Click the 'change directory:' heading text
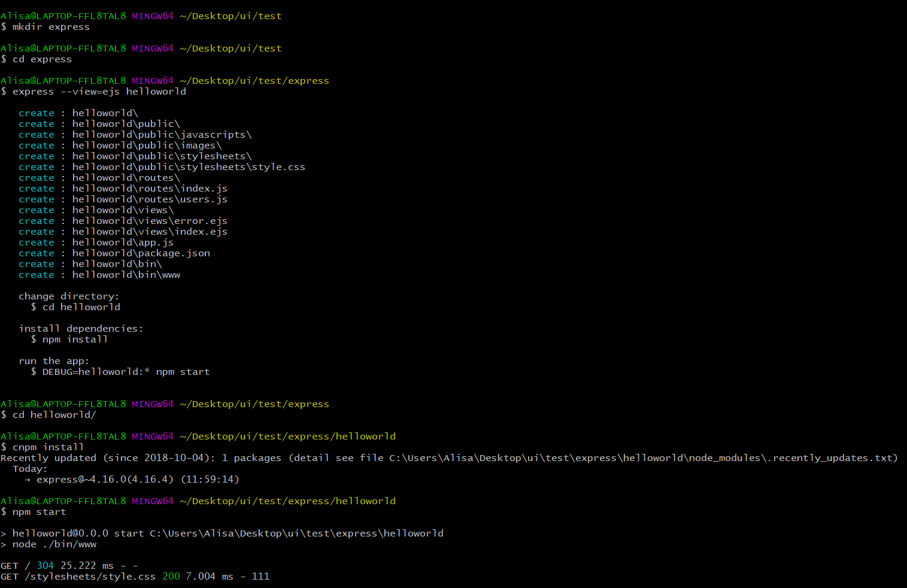 click(69, 296)
